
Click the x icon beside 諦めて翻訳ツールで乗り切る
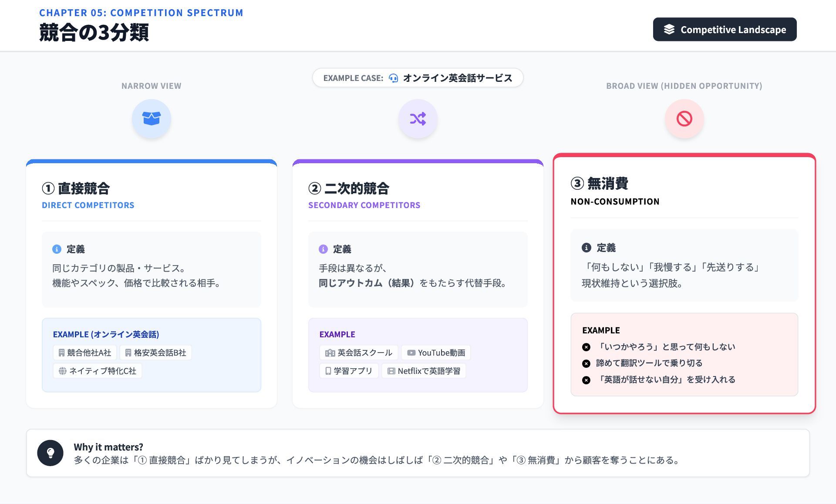click(x=586, y=363)
